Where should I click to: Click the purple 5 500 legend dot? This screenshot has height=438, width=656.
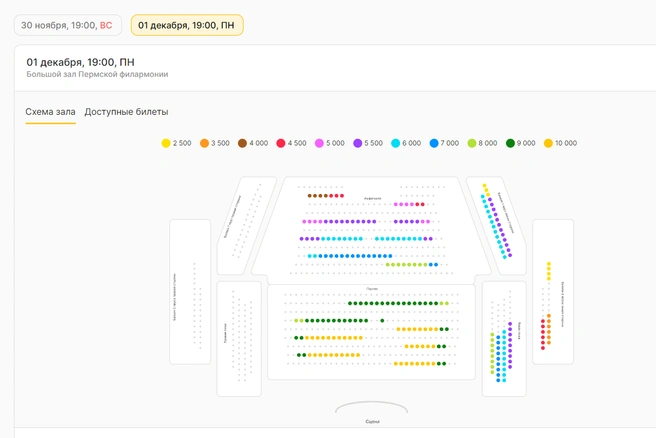point(357,144)
